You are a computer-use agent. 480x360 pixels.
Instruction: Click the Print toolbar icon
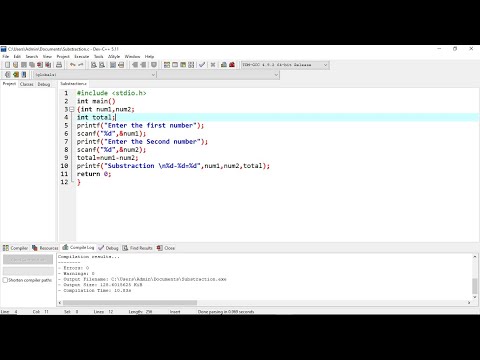tap(59, 65)
